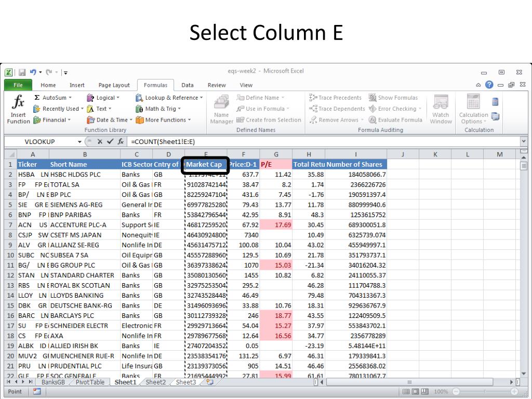Click the Excel Help question mark icon
Image resolution: width=532 pixels, height=399 pixels.
coord(489,85)
